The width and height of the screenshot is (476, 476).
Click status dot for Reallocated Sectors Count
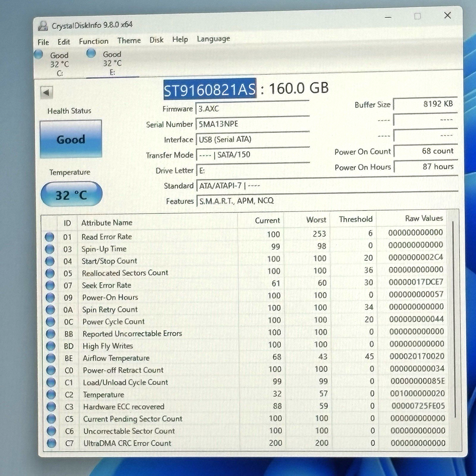pyautogui.click(x=50, y=273)
